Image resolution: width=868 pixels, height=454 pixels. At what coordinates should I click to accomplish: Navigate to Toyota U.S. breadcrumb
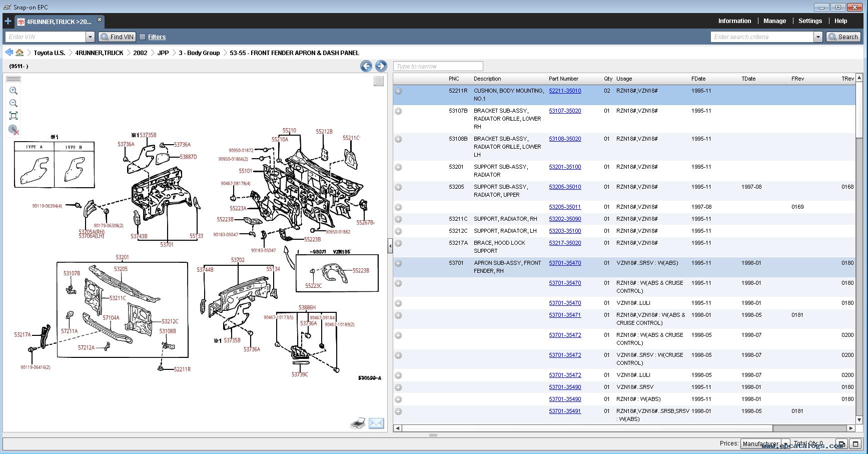click(50, 53)
